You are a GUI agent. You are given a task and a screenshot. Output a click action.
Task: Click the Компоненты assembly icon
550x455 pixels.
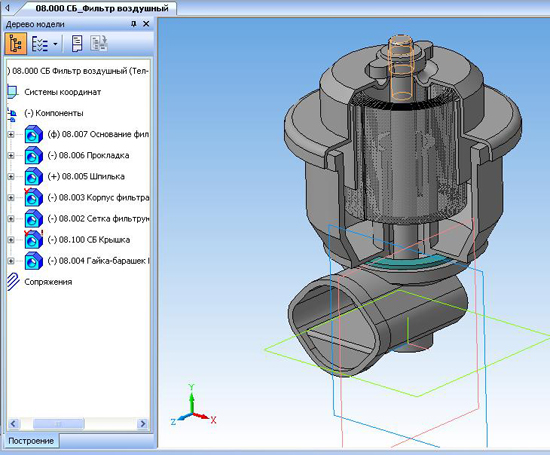pyautogui.click(x=12, y=114)
